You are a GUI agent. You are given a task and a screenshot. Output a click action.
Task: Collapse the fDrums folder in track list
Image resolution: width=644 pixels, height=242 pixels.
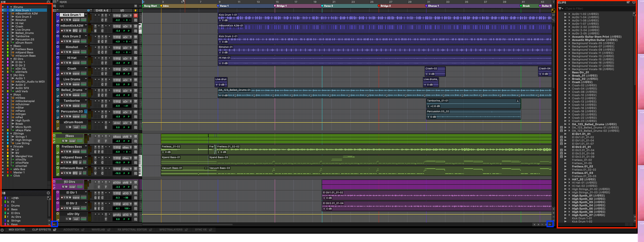(x=11, y=7)
